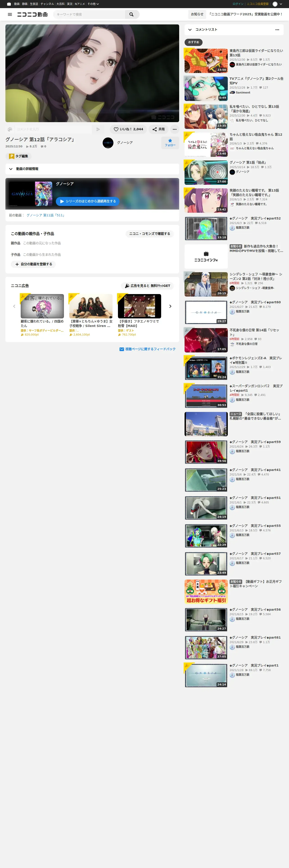The width and height of the screenshot is (289, 868).
Task: Expand the その他 dropdown in top bar
Action: (93, 4)
